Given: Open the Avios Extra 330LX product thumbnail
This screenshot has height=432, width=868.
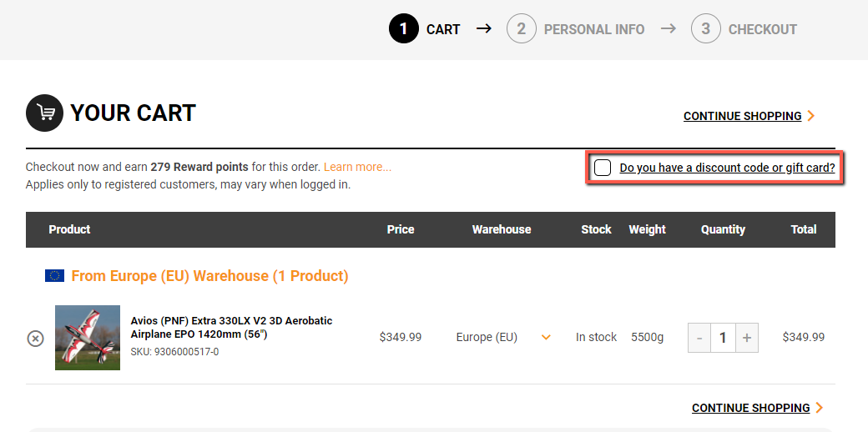Looking at the screenshot, I should (88, 338).
